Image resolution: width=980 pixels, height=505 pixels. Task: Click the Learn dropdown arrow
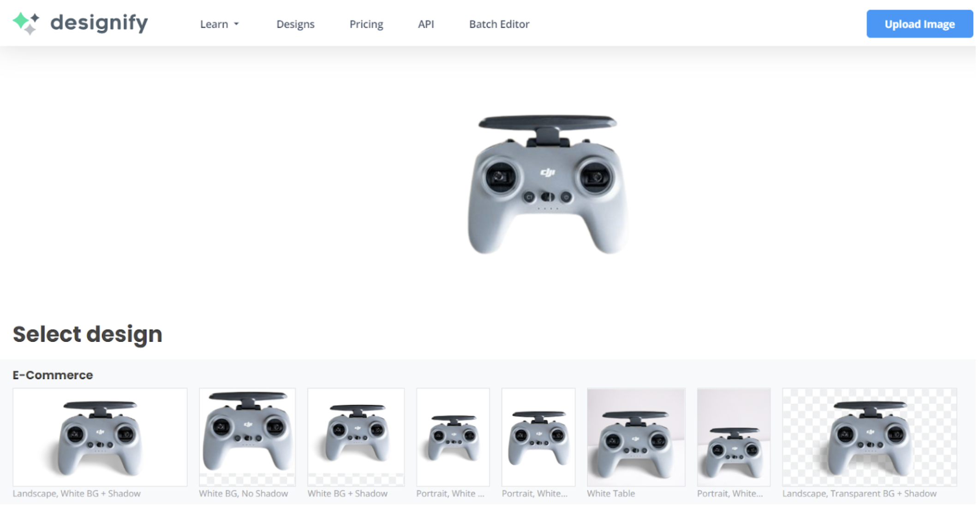pyautogui.click(x=236, y=24)
